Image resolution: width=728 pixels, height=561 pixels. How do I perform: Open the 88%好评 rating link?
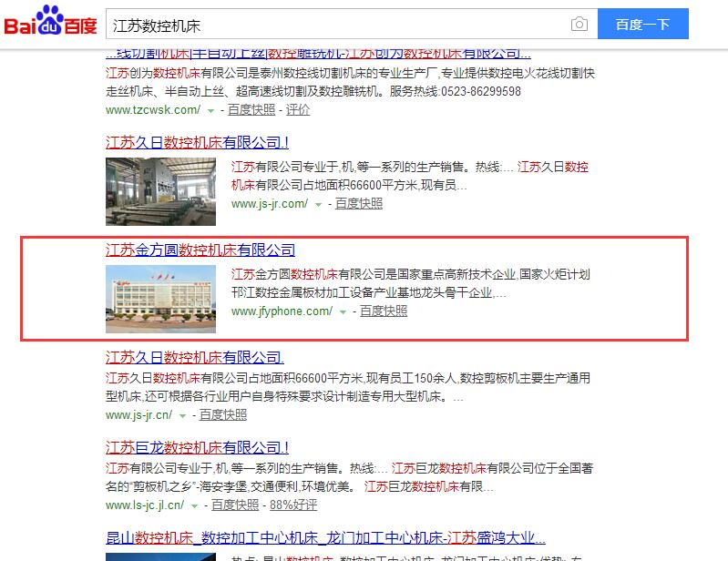click(x=293, y=505)
